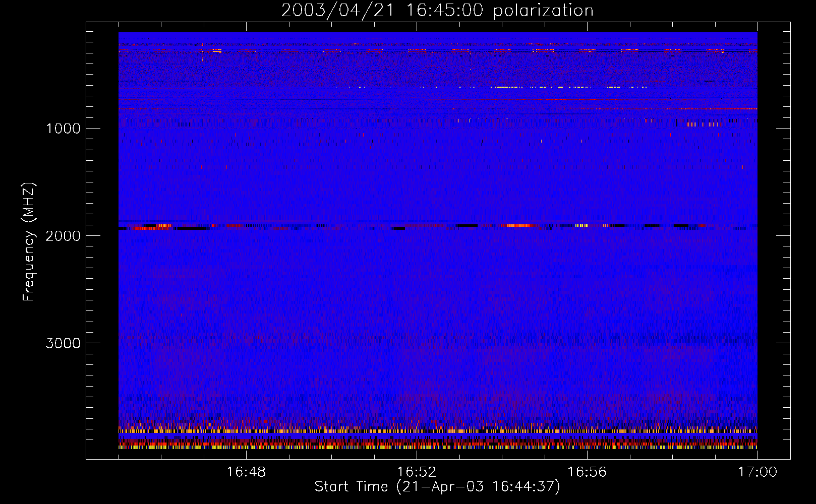Click the '16:52' time tick label
Viewport: 816px width, 504px height.
click(x=417, y=472)
